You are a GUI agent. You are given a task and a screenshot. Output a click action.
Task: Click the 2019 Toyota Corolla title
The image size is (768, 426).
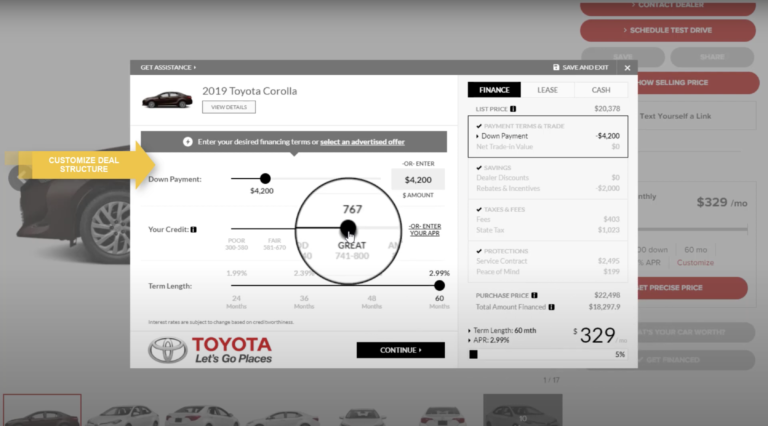(x=249, y=91)
